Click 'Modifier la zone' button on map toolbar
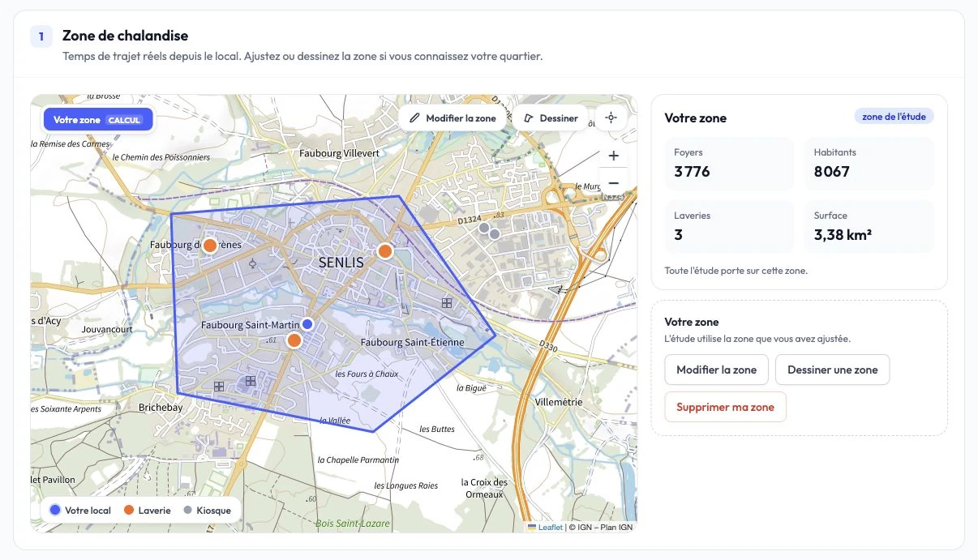This screenshot has height=560, width=978. pyautogui.click(x=453, y=118)
